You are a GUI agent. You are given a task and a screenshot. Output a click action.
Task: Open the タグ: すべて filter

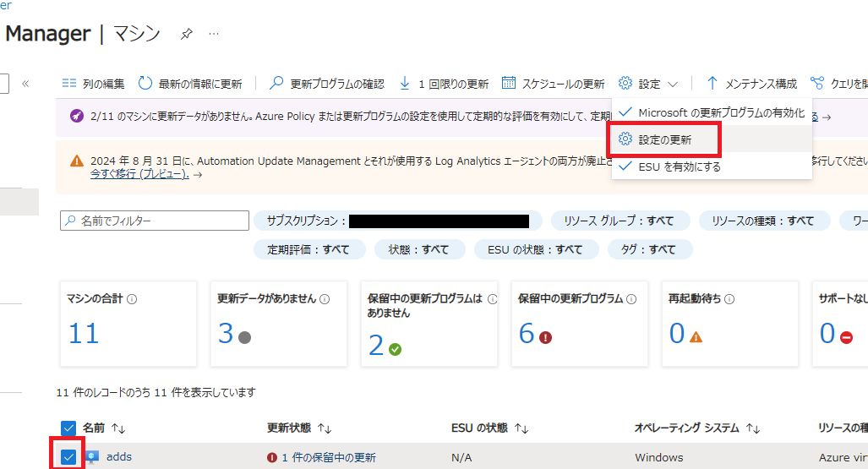click(649, 249)
